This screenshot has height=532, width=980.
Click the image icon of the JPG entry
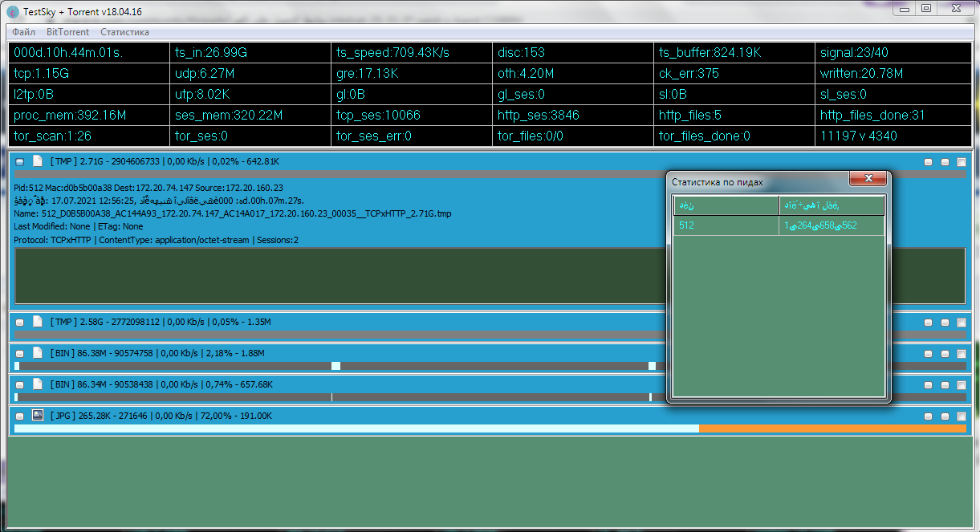click(37, 416)
